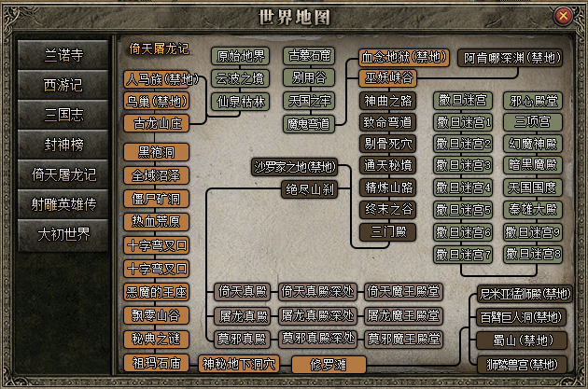Select 撒旦迷宫7 dungeon level
This screenshot has width=588, height=389.
click(x=463, y=255)
